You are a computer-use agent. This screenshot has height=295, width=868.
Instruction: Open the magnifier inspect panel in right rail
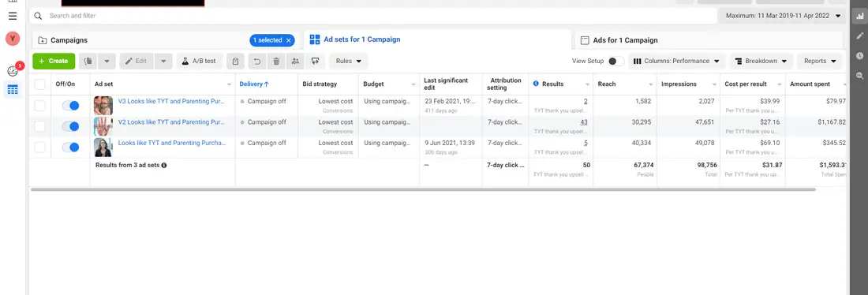coord(859,76)
